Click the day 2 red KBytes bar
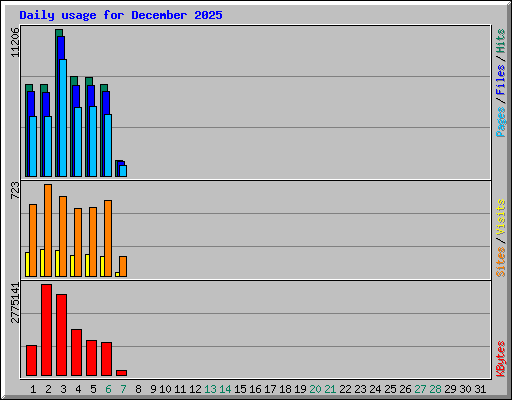This screenshot has width=512, height=400. (x=47, y=330)
